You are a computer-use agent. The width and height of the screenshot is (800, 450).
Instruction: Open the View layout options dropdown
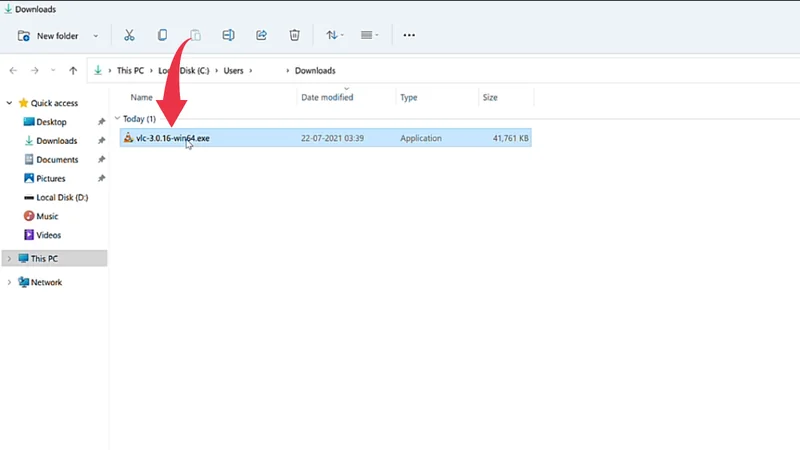[368, 35]
